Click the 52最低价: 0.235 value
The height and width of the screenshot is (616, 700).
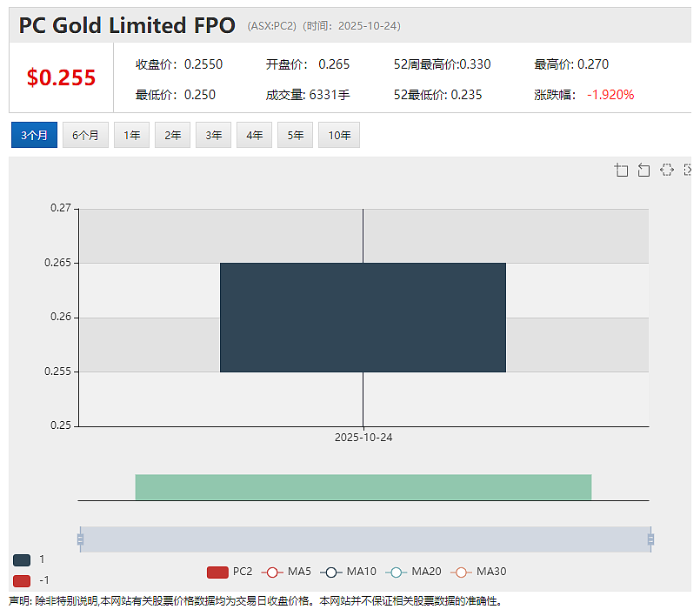point(437,95)
